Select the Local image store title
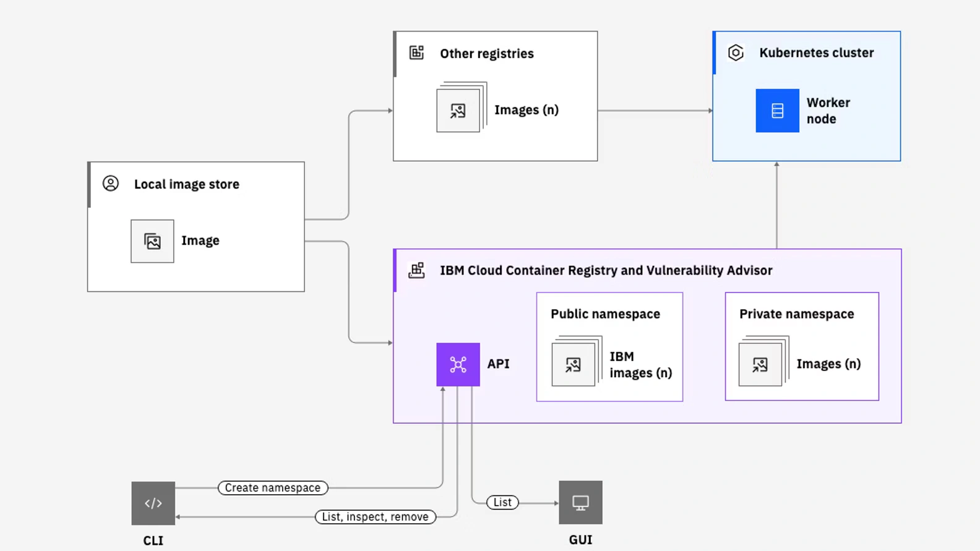The width and height of the screenshot is (980, 551). 186,184
